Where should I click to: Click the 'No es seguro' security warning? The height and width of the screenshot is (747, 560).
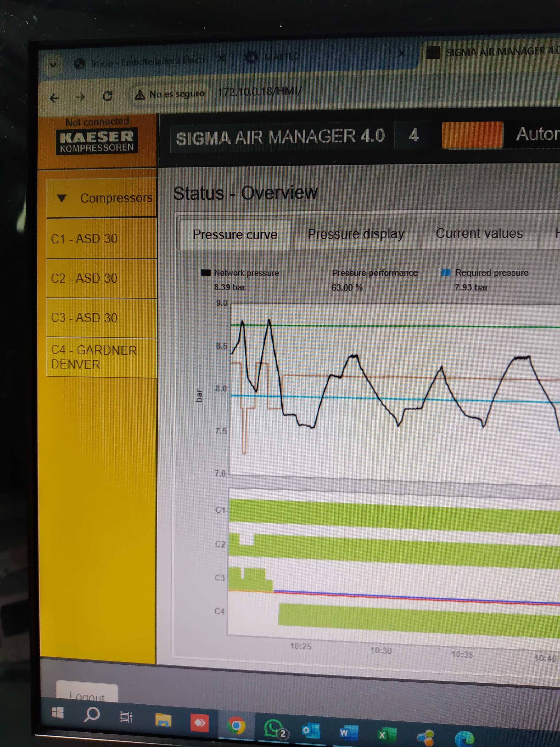pos(170,94)
